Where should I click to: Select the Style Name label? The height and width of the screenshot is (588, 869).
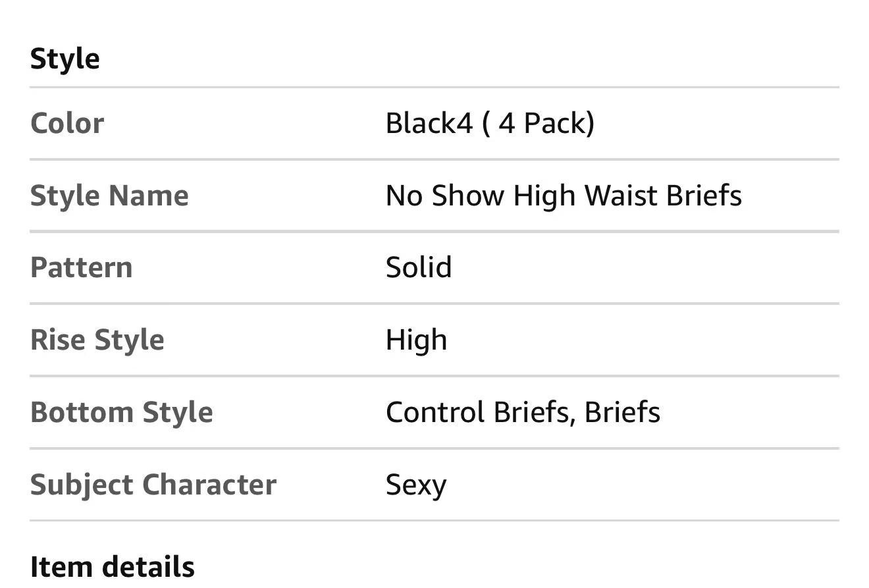coord(109,196)
